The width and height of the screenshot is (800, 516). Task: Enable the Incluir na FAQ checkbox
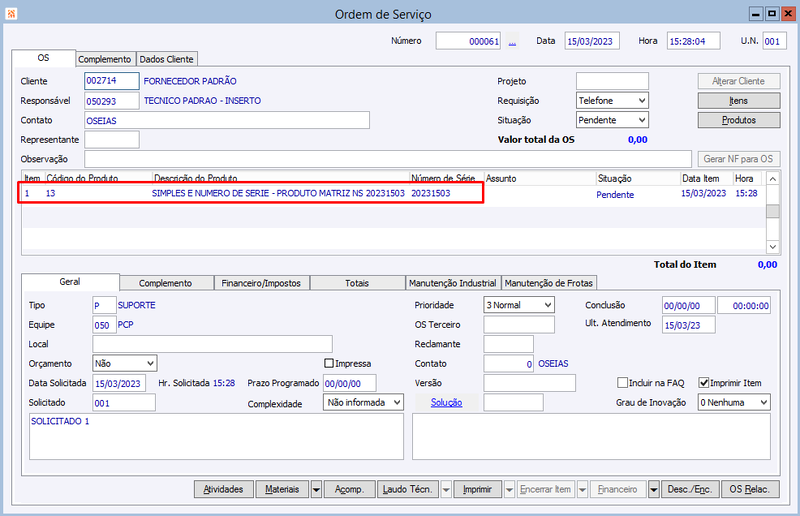[x=622, y=383]
